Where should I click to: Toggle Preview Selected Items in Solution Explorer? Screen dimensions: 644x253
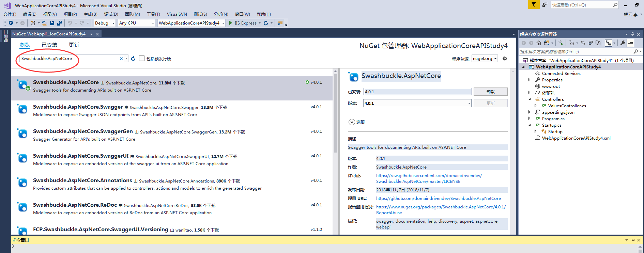[631, 43]
